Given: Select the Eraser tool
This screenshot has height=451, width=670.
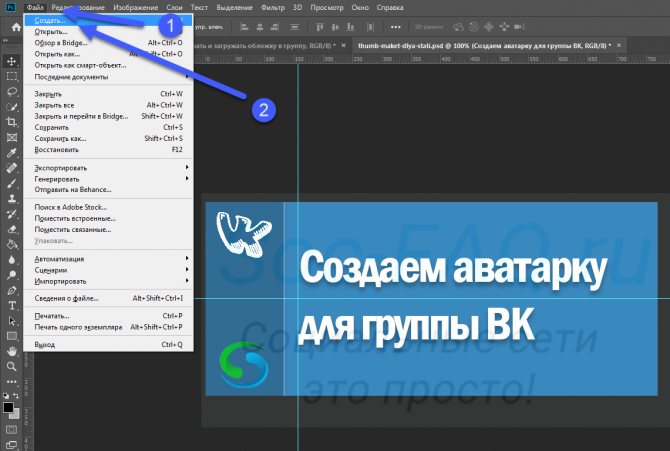Looking at the screenshot, I should click(12, 229).
